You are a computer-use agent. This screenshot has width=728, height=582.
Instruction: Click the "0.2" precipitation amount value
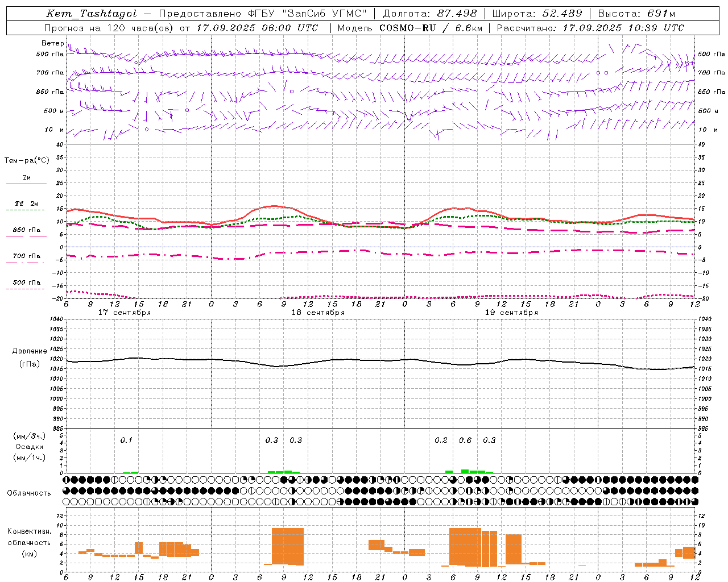coord(441,440)
